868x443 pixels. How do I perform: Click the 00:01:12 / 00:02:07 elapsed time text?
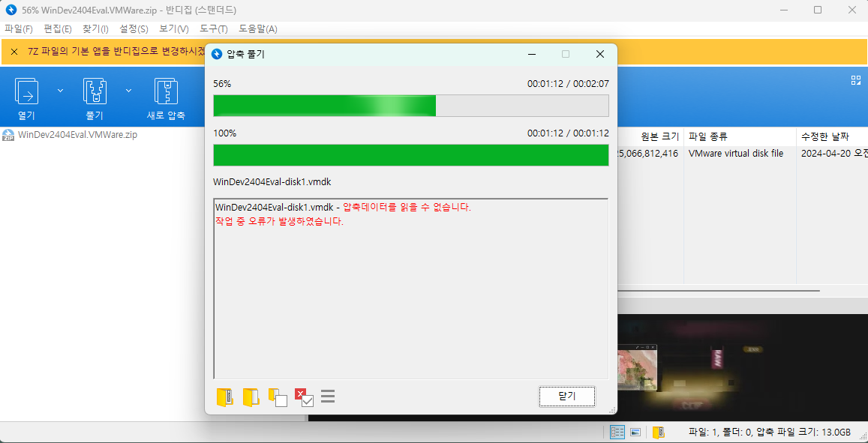coord(568,84)
